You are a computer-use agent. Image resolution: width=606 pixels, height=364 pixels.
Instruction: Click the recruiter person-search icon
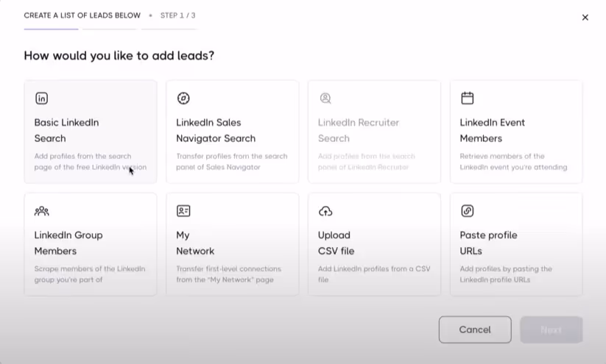(325, 99)
